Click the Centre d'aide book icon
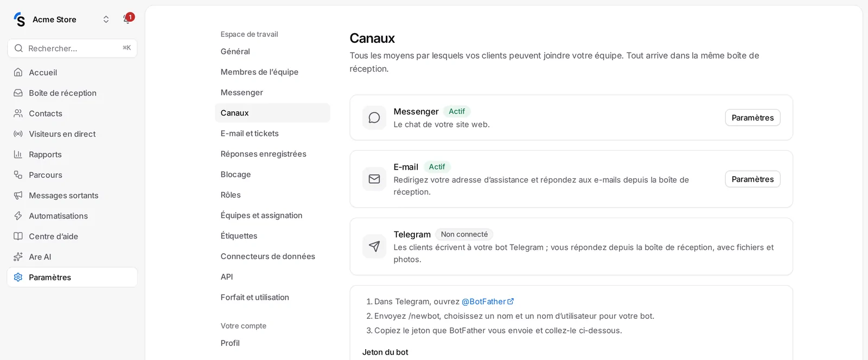This screenshot has width=868, height=360. pyautogui.click(x=18, y=236)
